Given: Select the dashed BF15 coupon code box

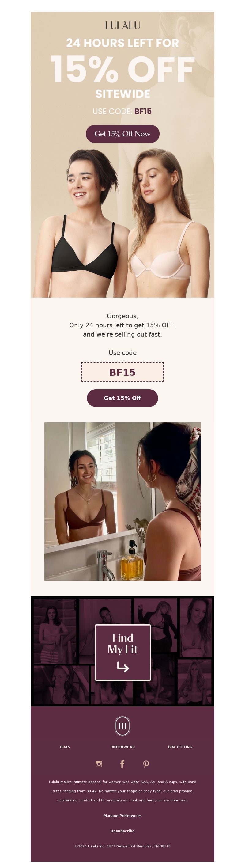Looking at the screenshot, I should pos(123,372).
